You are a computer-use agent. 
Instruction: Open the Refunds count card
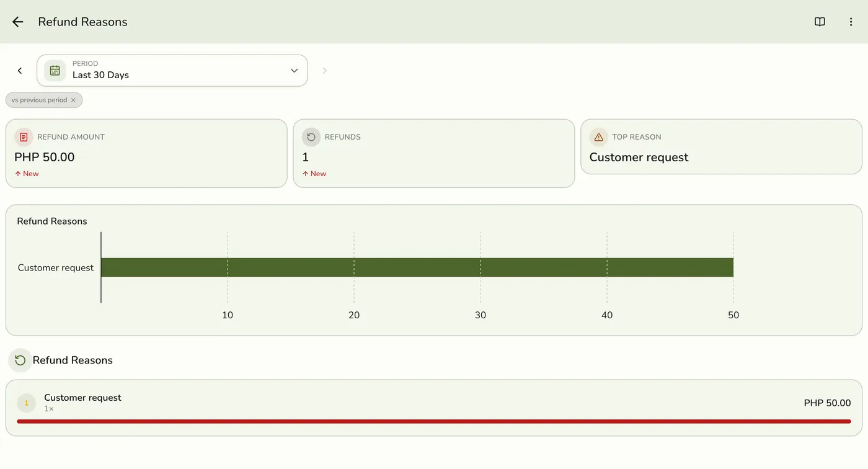point(434,153)
